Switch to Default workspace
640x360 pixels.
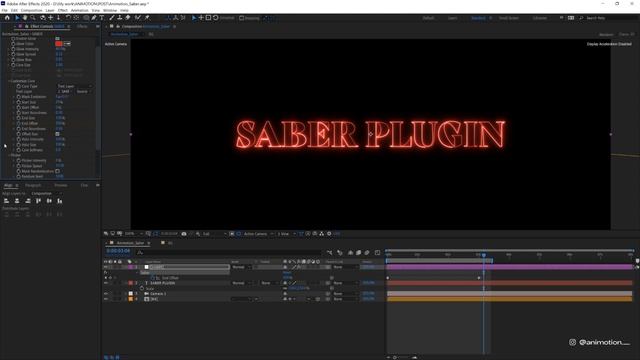(429, 18)
